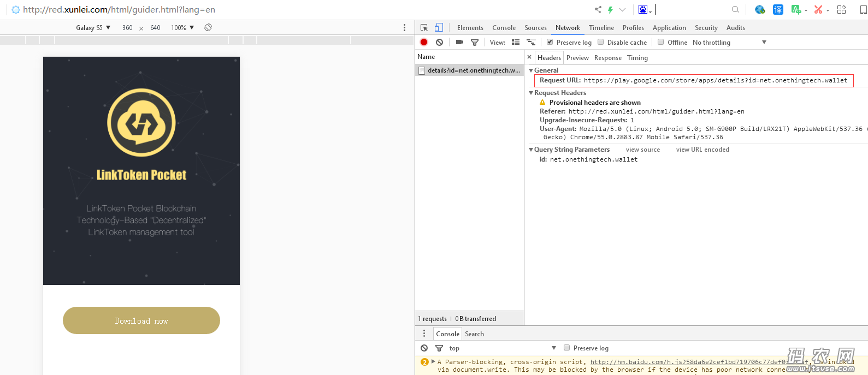868x375 pixels.
Task: Check the Disable cache checkbox
Action: (600, 42)
